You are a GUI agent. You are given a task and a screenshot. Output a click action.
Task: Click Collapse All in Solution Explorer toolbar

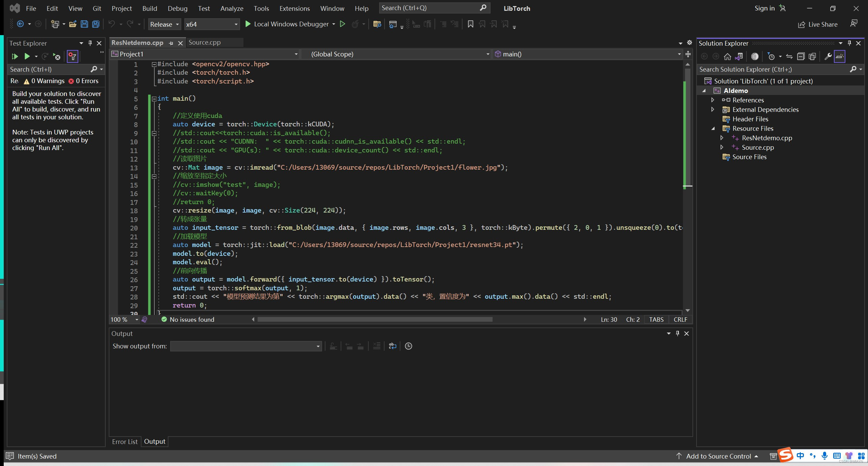pos(801,56)
